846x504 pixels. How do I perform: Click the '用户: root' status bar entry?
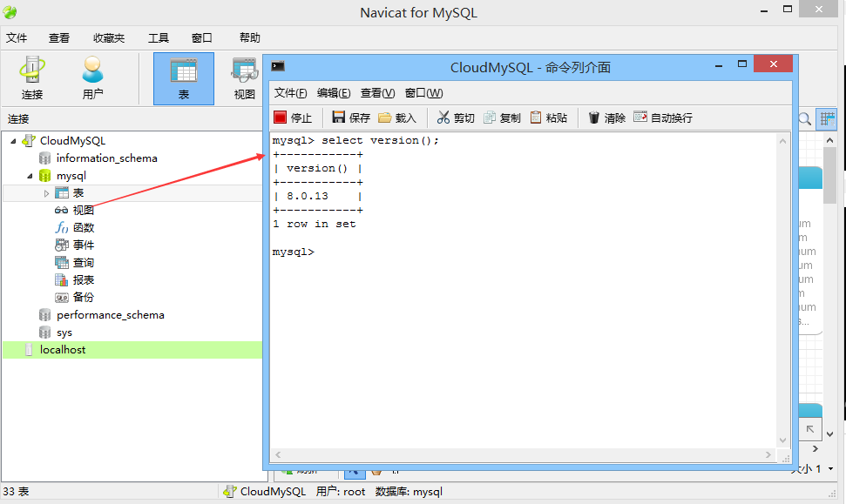(x=341, y=492)
